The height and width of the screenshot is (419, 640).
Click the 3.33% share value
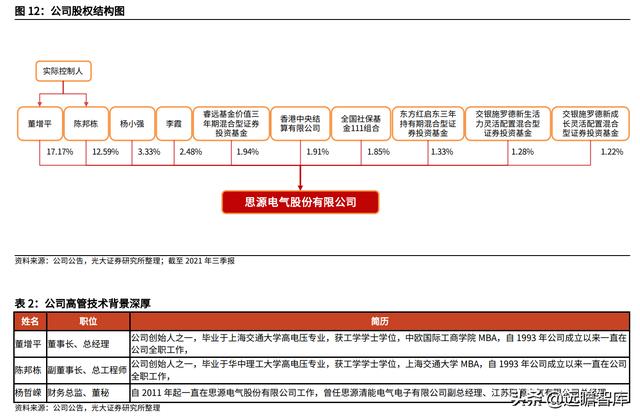pos(149,152)
